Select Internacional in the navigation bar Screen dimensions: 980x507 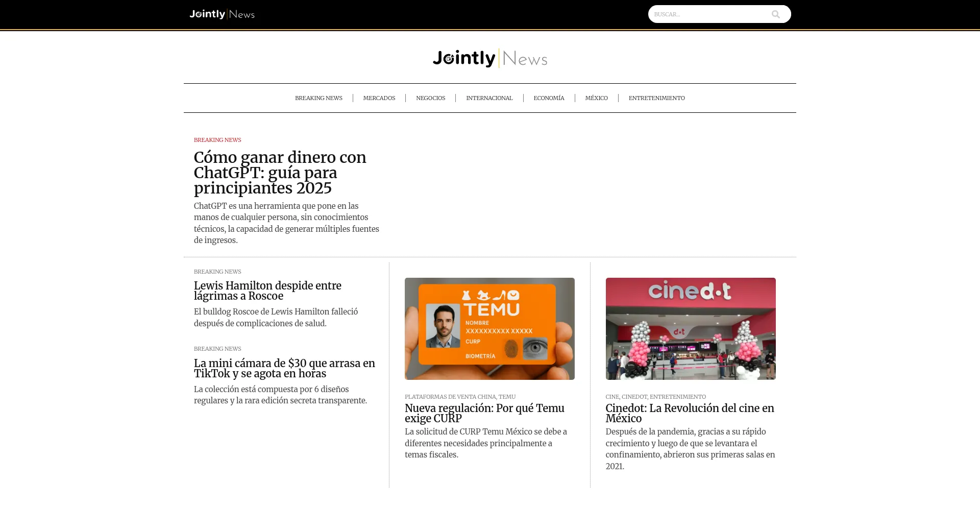point(489,98)
